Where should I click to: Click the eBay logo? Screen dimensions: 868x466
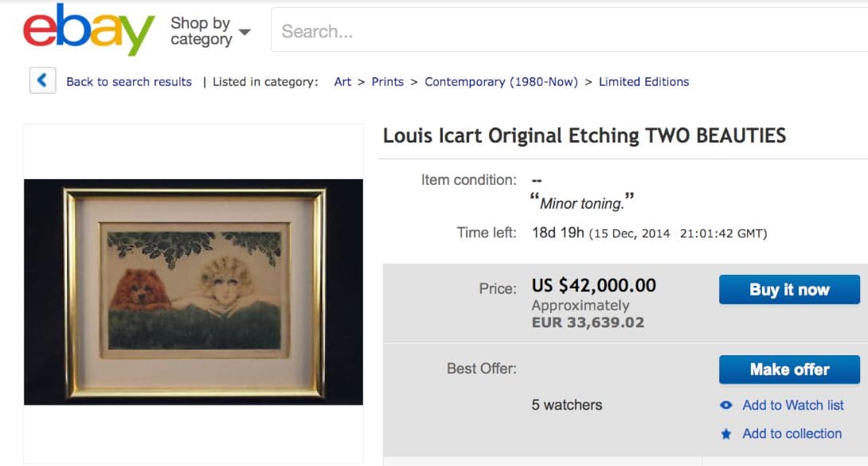pyautogui.click(x=88, y=30)
